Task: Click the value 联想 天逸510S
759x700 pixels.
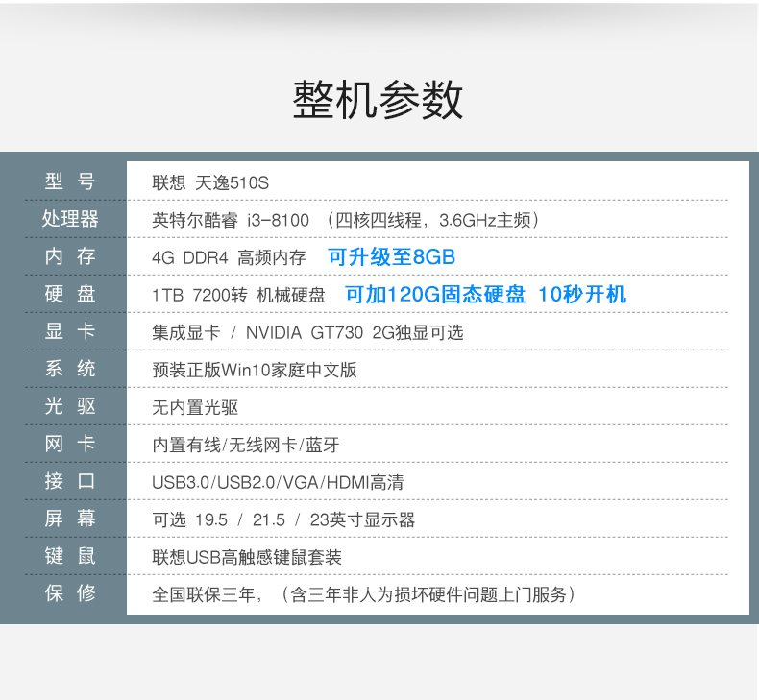Action: [x=210, y=182]
